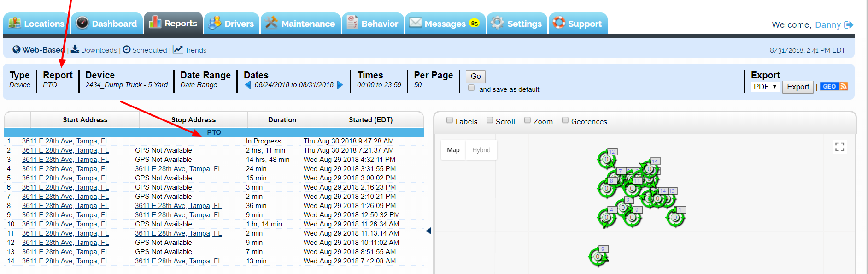Click 'Wed Aug 29 2018 11:26:34 AM' cell
This screenshot has height=274, width=868.
(x=352, y=224)
